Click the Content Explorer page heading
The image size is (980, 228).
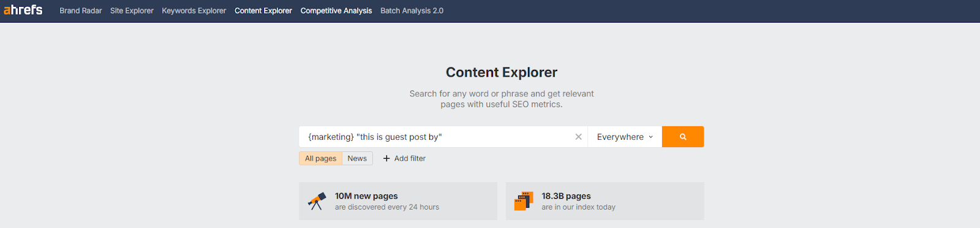pyautogui.click(x=502, y=72)
